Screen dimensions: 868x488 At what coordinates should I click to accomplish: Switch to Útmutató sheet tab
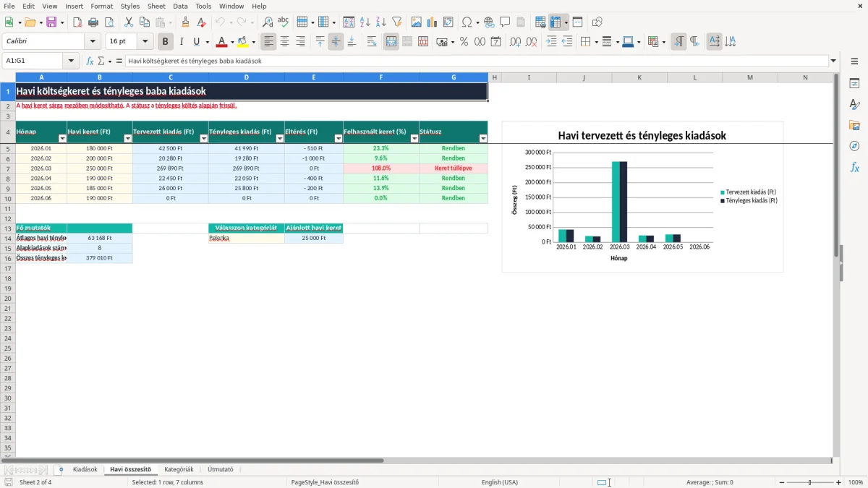[221, 469]
